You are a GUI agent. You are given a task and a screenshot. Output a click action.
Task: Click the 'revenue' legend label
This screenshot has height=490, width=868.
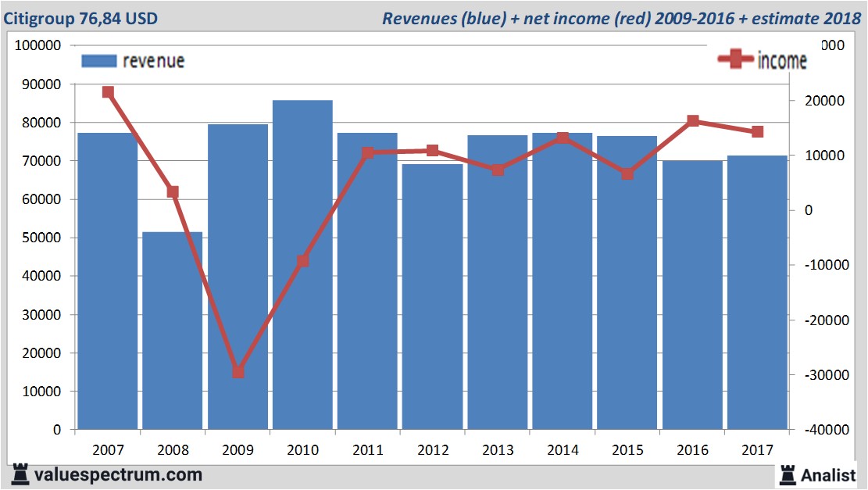153,61
